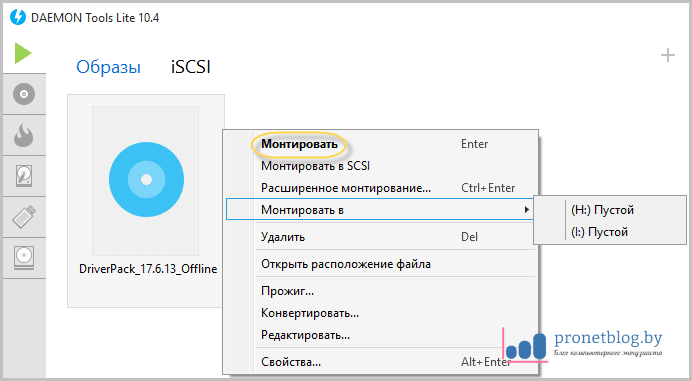Click the plus icon to add image
Image resolution: width=692 pixels, height=381 pixels.
pyautogui.click(x=668, y=55)
